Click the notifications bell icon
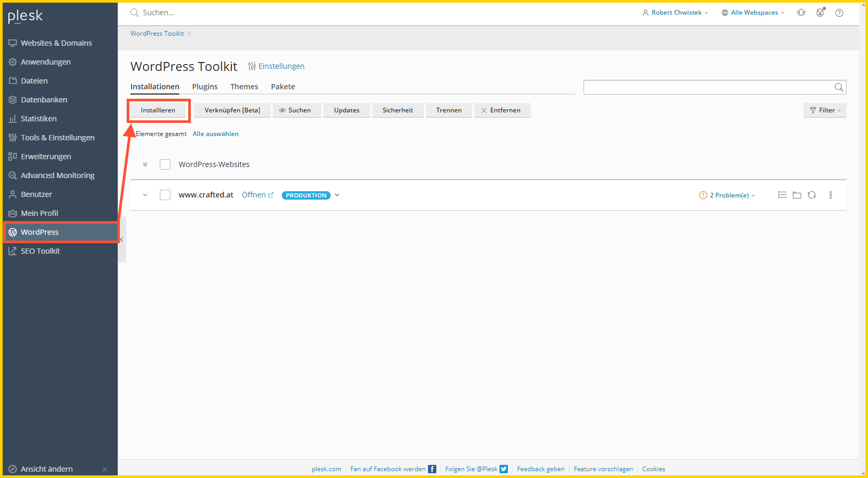Screen dimensions: 868x478 tap(801, 13)
